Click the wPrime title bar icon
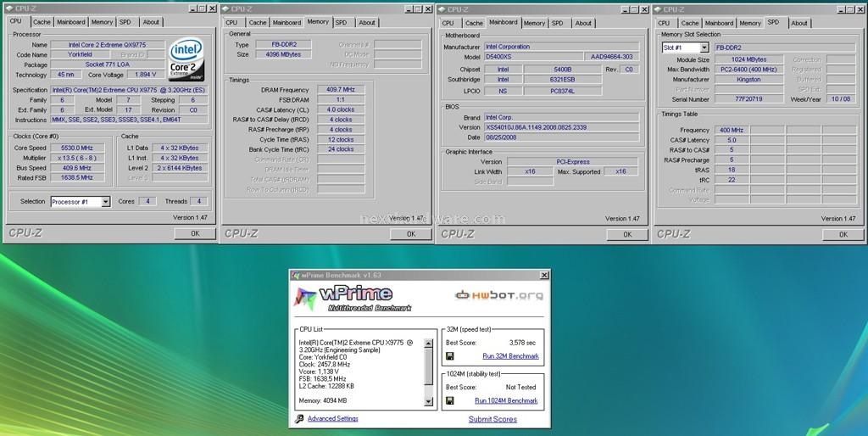Screen dimensions: 868x436 coord(296,275)
